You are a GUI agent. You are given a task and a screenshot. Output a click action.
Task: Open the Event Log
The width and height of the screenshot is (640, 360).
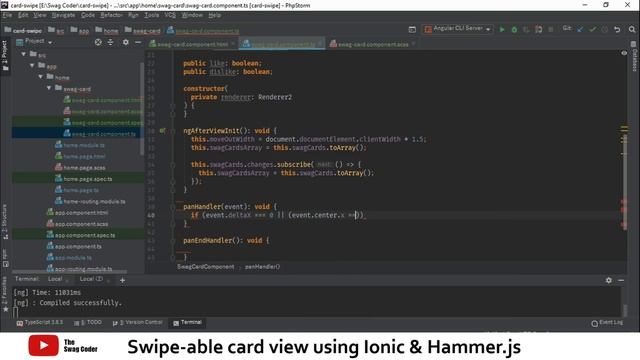[x=607, y=323]
